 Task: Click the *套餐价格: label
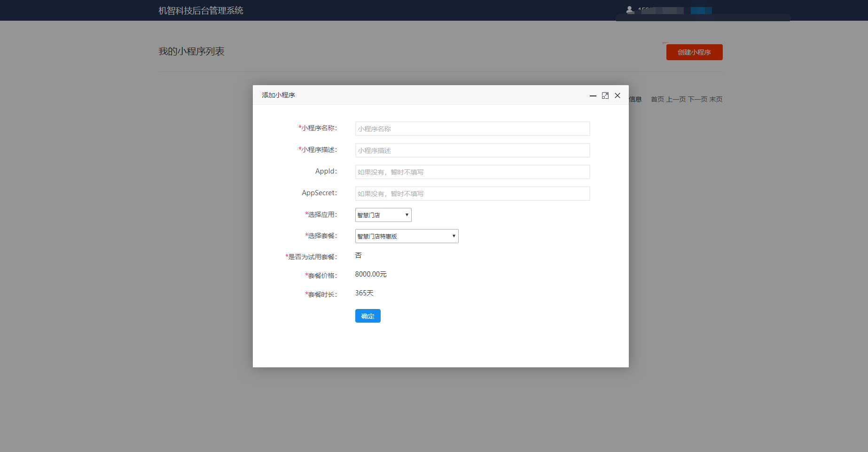(x=321, y=276)
